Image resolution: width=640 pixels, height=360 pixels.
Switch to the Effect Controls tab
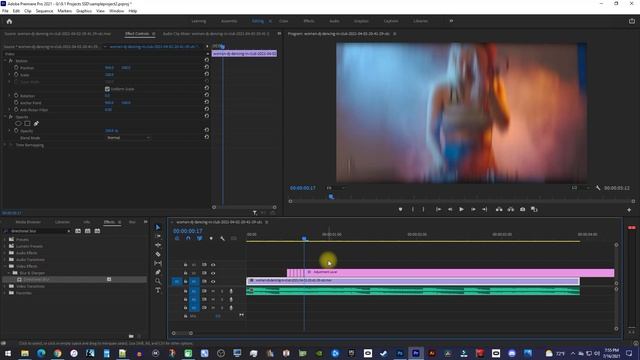[137, 34]
